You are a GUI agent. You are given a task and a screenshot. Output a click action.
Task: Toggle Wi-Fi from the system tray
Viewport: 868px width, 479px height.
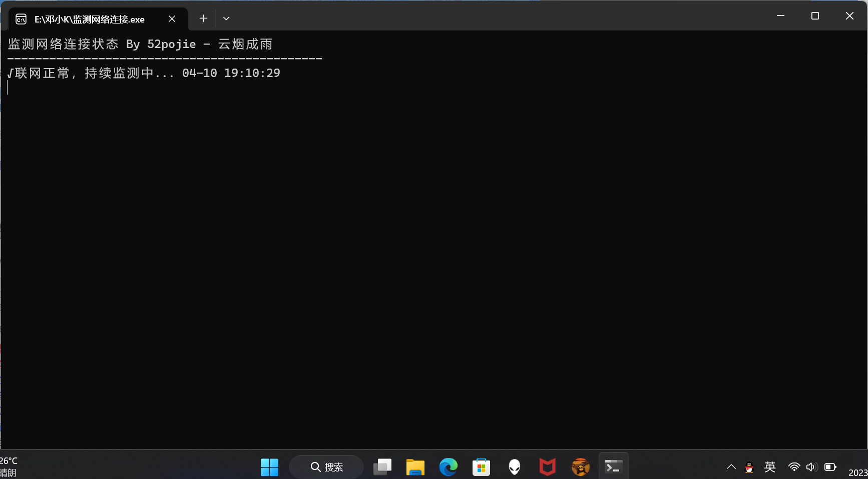click(x=794, y=467)
